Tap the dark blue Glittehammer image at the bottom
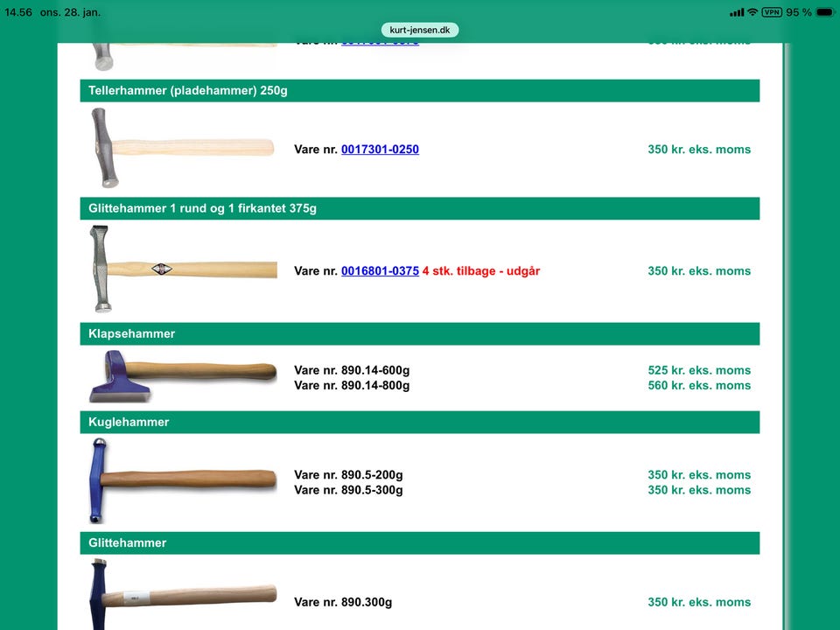This screenshot has width=840, height=630. (183, 595)
